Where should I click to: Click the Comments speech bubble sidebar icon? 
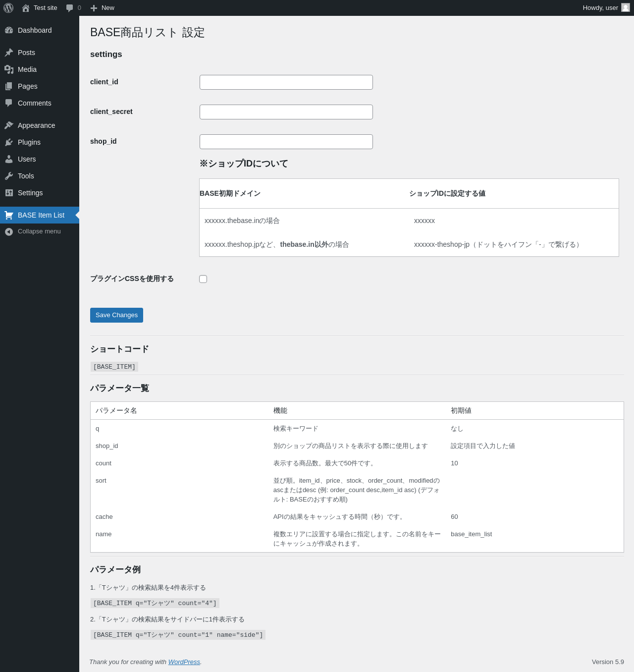pyautogui.click(x=9, y=103)
